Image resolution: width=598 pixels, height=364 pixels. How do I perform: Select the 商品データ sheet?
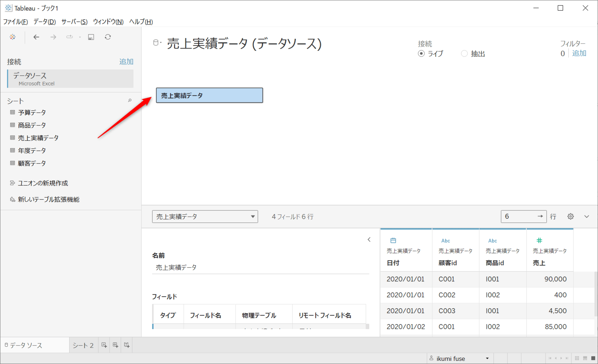[x=32, y=125]
